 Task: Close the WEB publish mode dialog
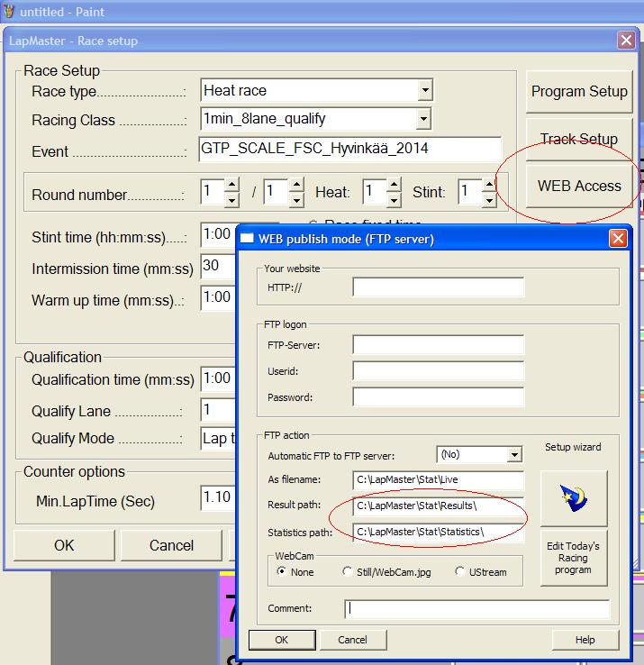click(618, 239)
